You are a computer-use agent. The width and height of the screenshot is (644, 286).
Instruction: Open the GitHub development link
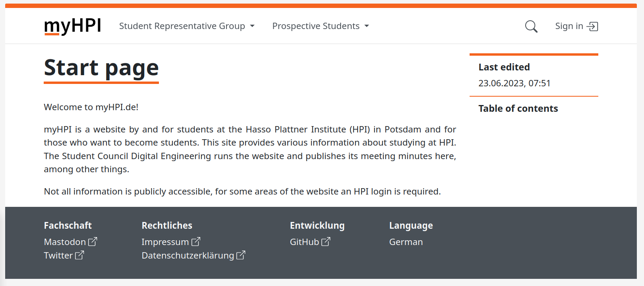pos(304,242)
